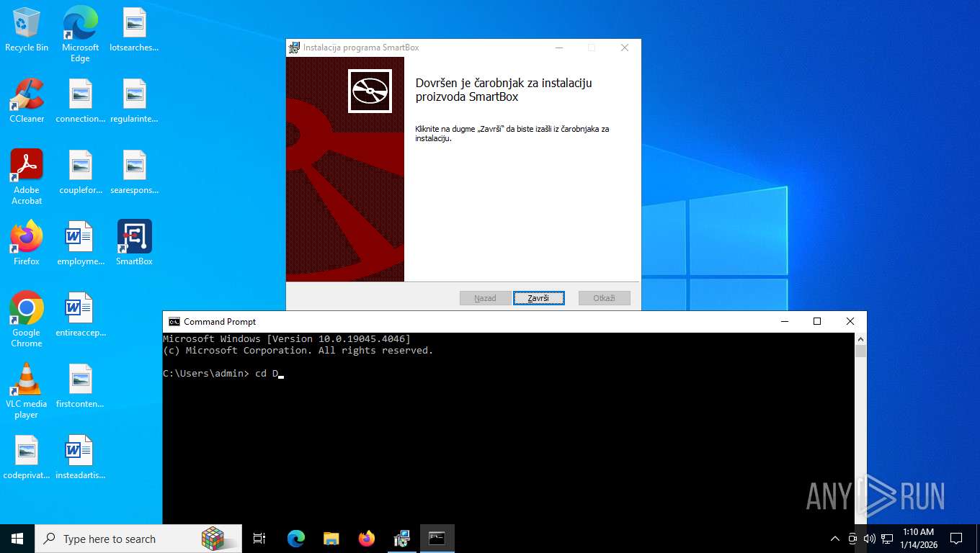980x553 pixels.
Task: Open the SmartBox desktop shortcut
Action: (134, 243)
